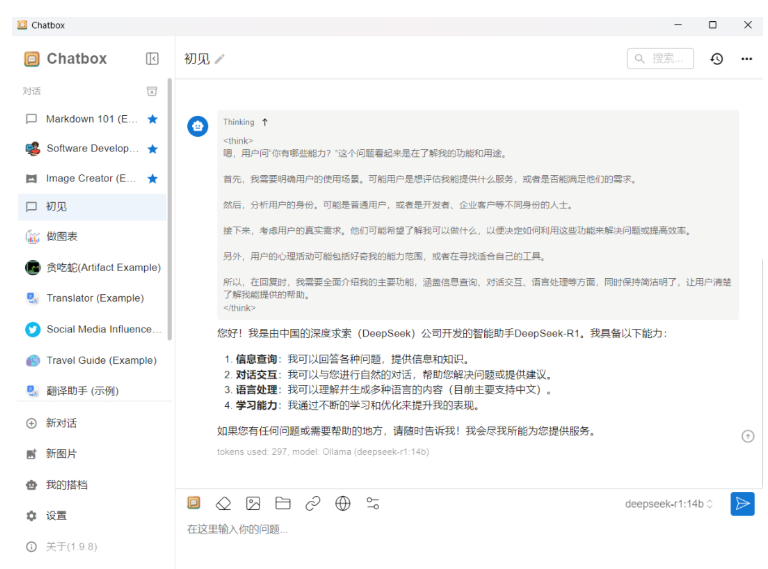Click the 初见 title in chat header
Image resolution: width=768 pixels, height=569 pixels.
(x=197, y=59)
